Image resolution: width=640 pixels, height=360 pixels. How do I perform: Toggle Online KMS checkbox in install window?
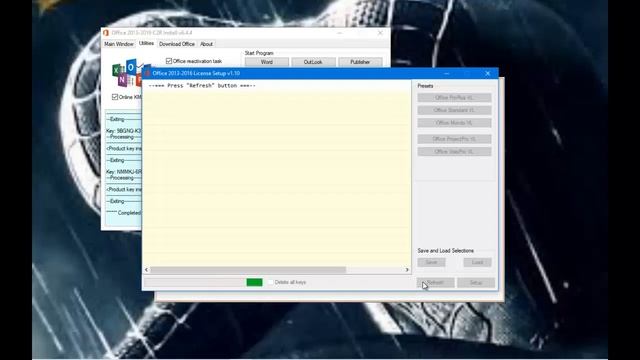click(115, 97)
